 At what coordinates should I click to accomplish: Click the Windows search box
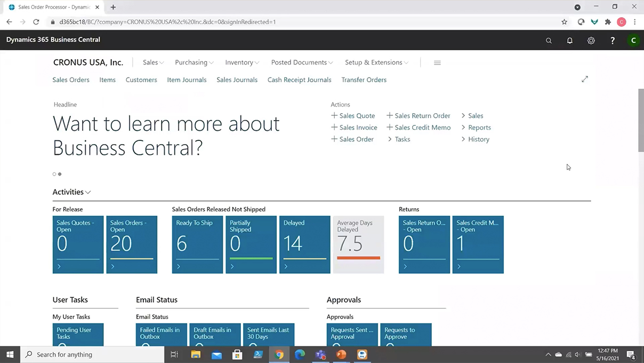92,354
